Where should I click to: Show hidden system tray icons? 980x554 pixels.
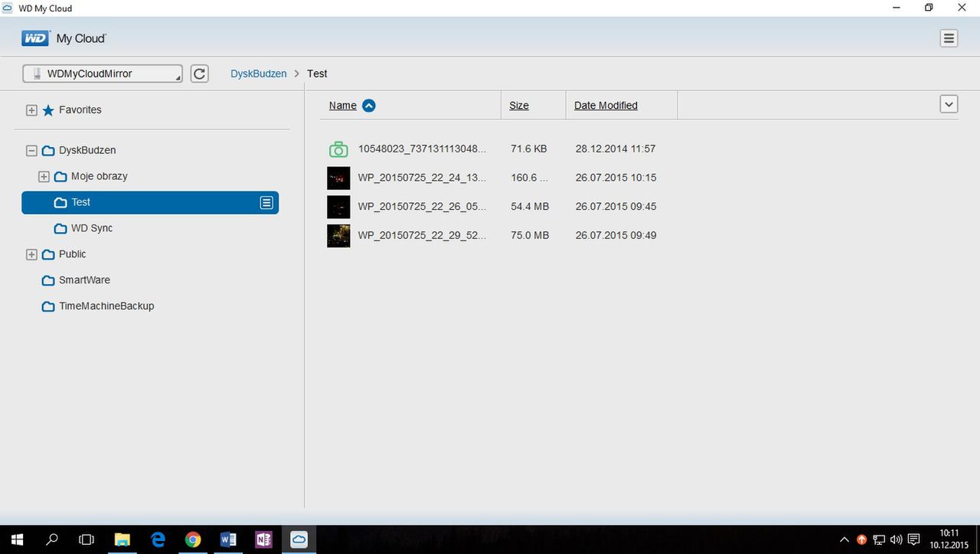[x=844, y=539]
